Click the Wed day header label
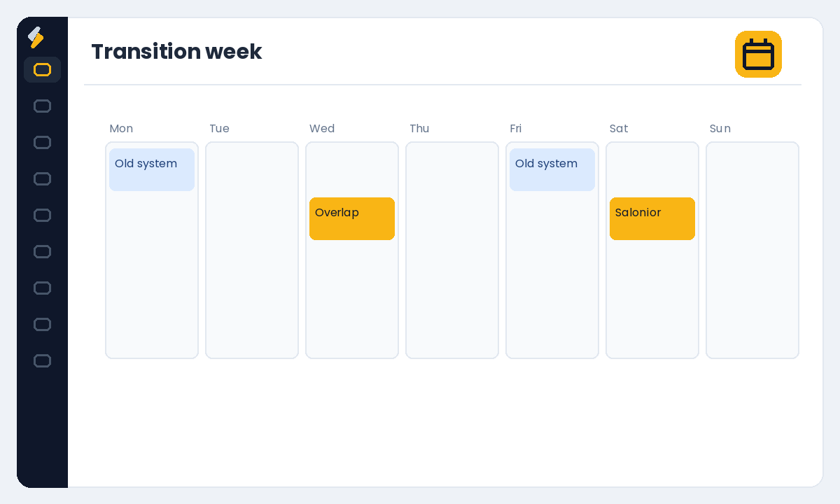The height and width of the screenshot is (504, 840). (x=322, y=129)
